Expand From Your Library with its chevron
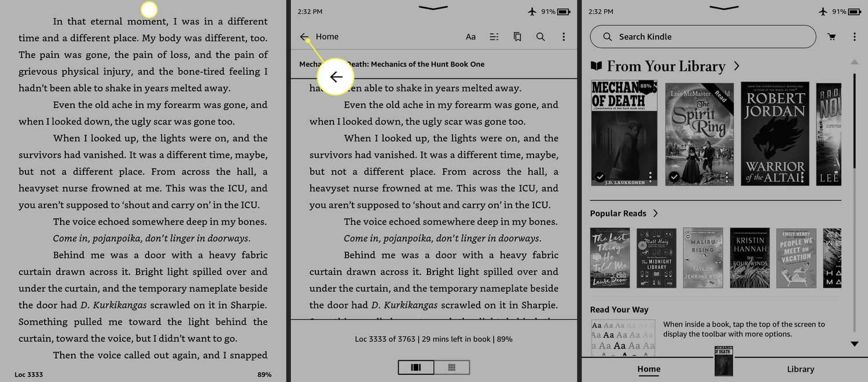Viewport: 868px width, 382px height. click(736, 66)
